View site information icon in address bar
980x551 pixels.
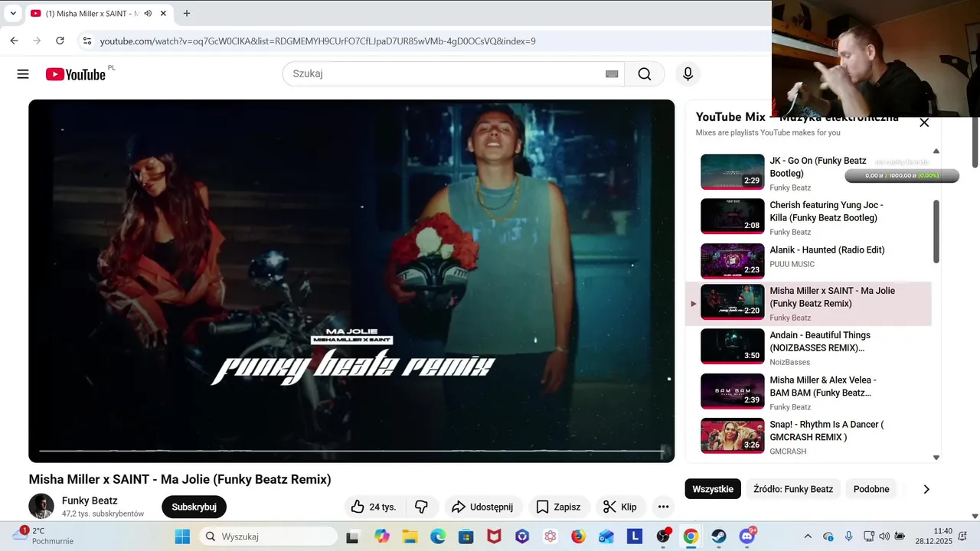coord(87,41)
